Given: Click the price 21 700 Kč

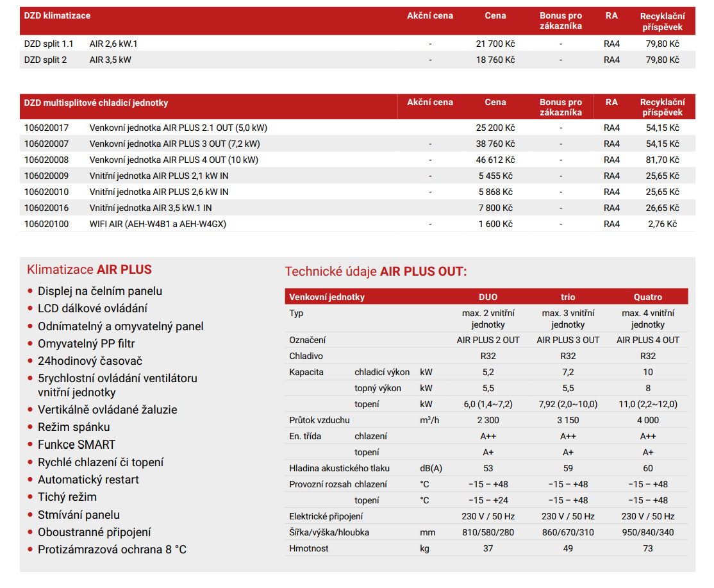Looking at the screenshot, I should point(495,44).
